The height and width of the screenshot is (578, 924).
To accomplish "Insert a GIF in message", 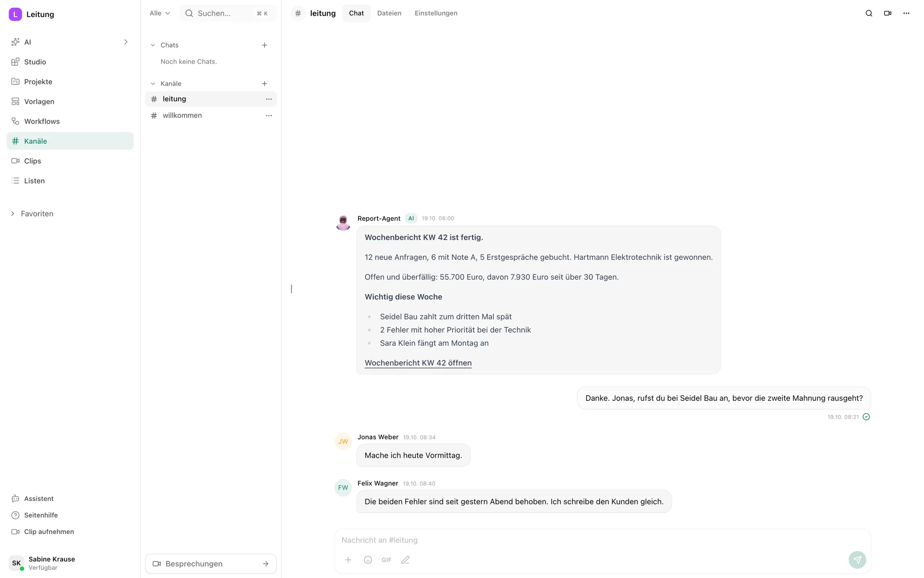I will click(387, 560).
